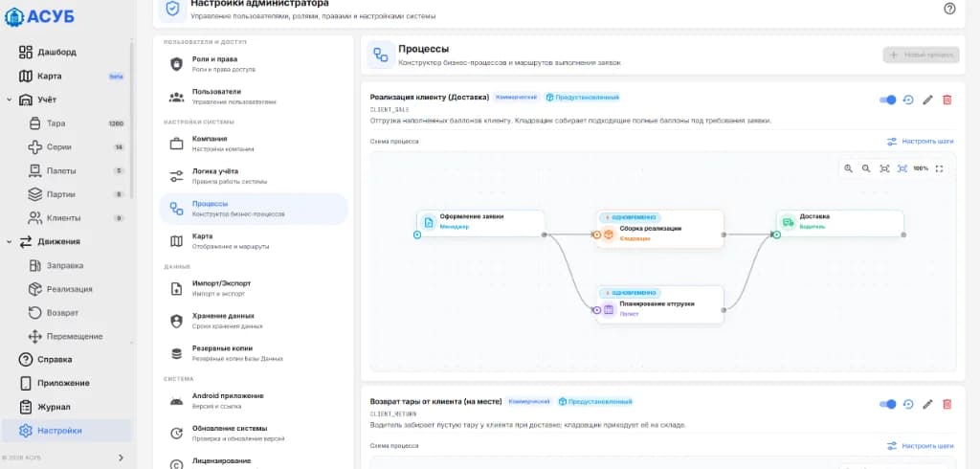
Task: Click Beta badge next to Карта
Action: [116, 77]
